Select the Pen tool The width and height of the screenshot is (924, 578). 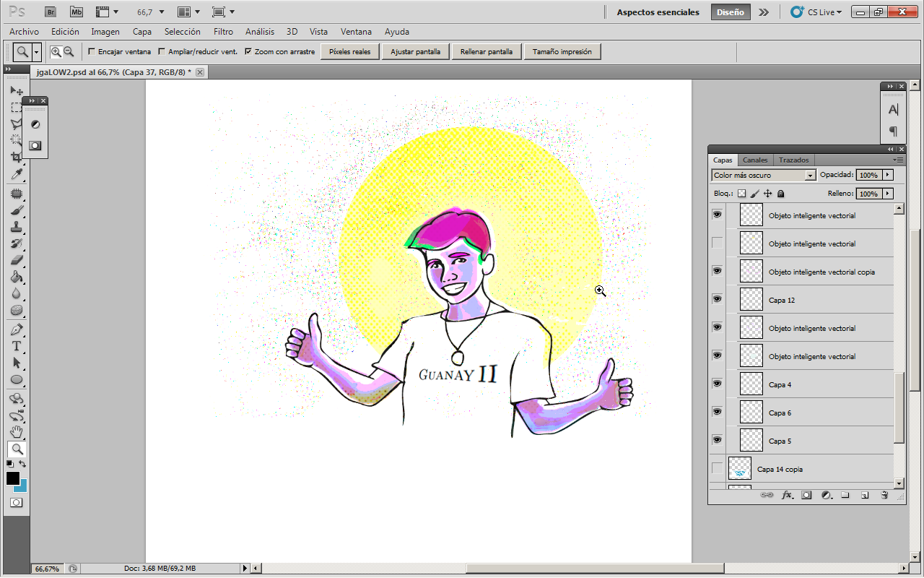coord(16,329)
